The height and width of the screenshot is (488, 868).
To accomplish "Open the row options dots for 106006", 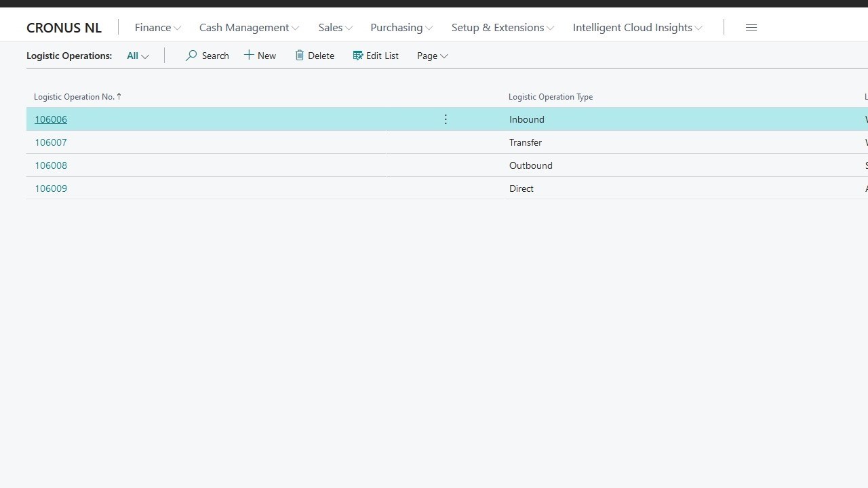I will [x=446, y=119].
